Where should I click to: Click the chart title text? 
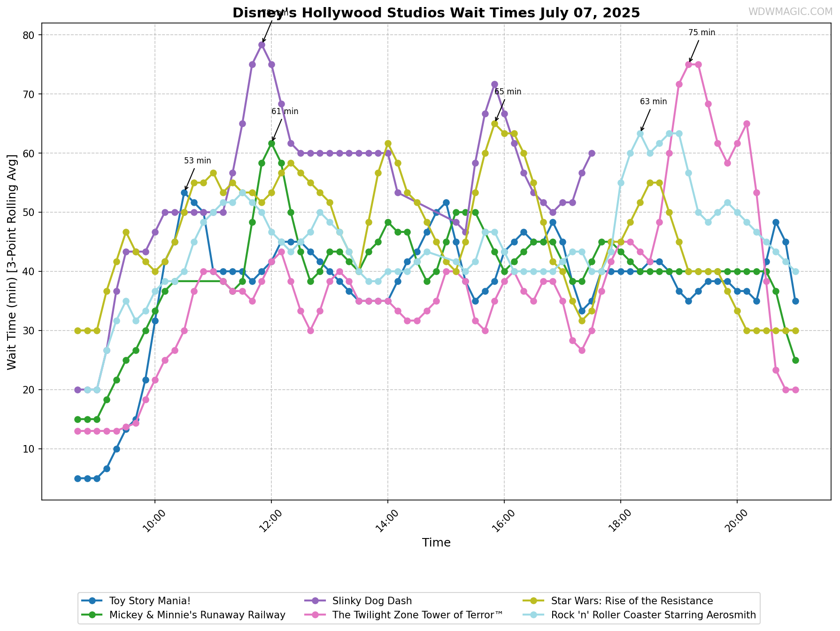click(x=436, y=13)
